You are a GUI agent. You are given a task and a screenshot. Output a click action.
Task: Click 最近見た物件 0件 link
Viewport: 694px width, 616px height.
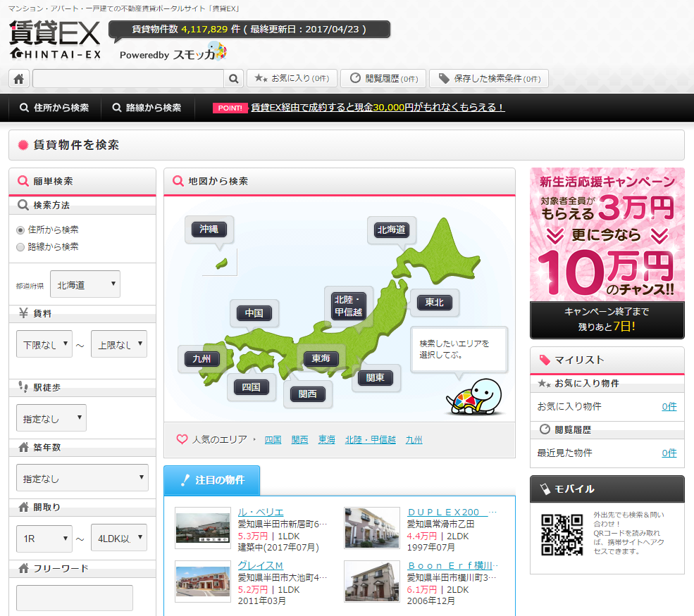(669, 453)
